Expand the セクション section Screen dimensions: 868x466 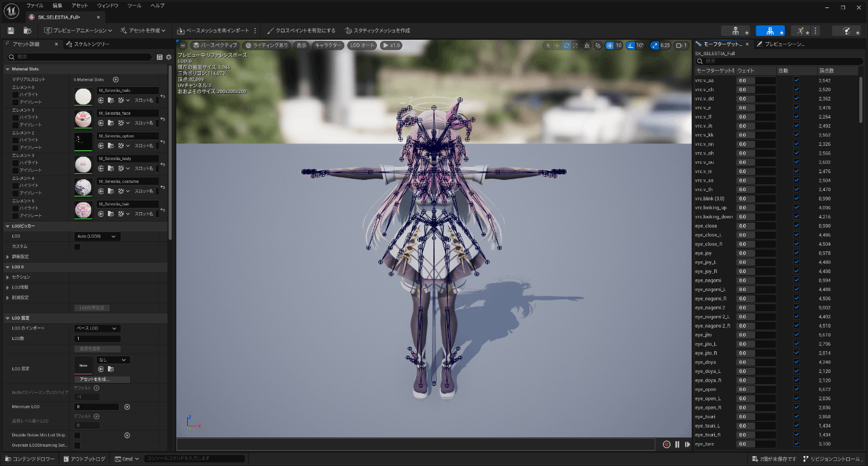pyautogui.click(x=7, y=277)
